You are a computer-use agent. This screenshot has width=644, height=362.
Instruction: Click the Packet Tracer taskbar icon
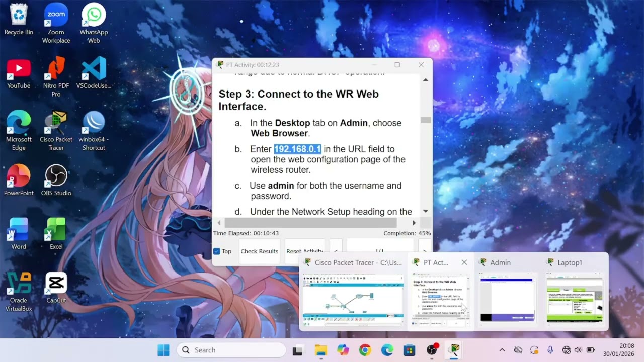point(454,350)
